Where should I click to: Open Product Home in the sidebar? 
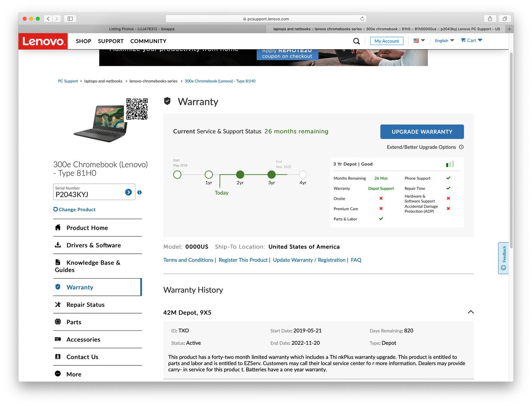[98, 228]
